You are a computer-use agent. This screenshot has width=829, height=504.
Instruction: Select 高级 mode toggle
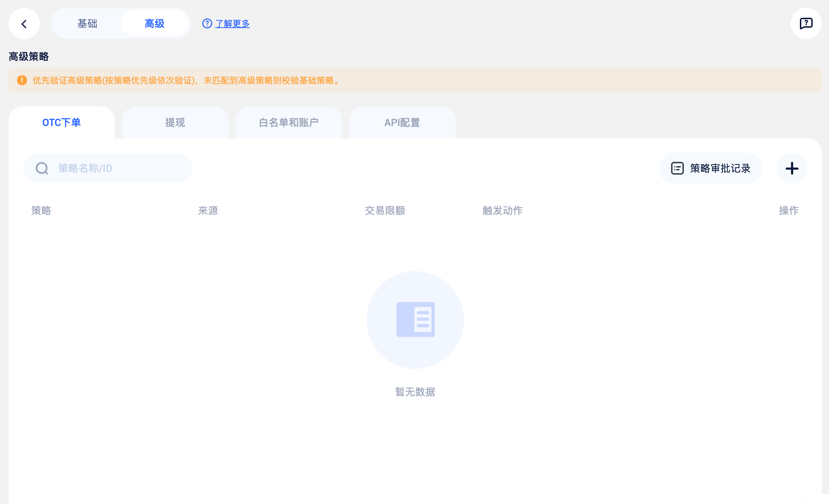click(x=154, y=24)
